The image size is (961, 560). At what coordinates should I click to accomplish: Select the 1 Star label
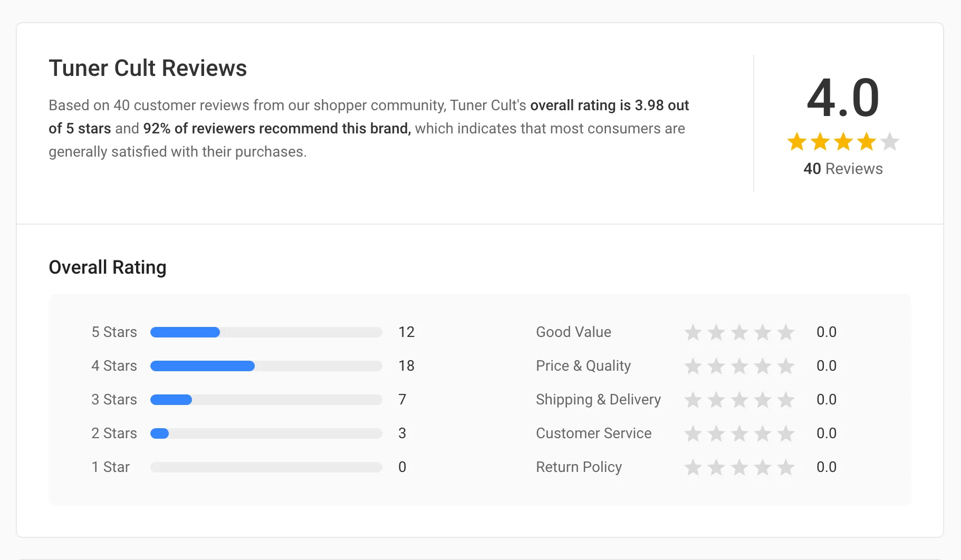click(110, 467)
